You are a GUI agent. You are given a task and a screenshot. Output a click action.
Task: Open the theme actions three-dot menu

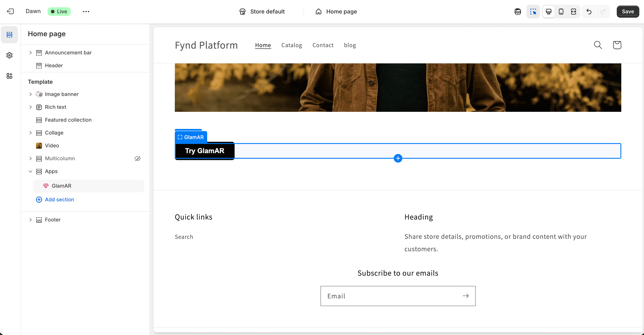click(x=86, y=12)
